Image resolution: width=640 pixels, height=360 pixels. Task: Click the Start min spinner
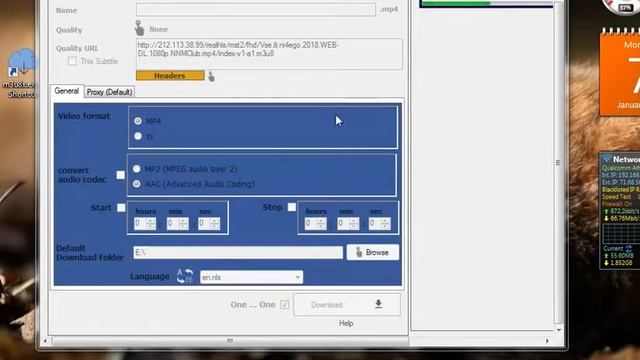coord(178,223)
